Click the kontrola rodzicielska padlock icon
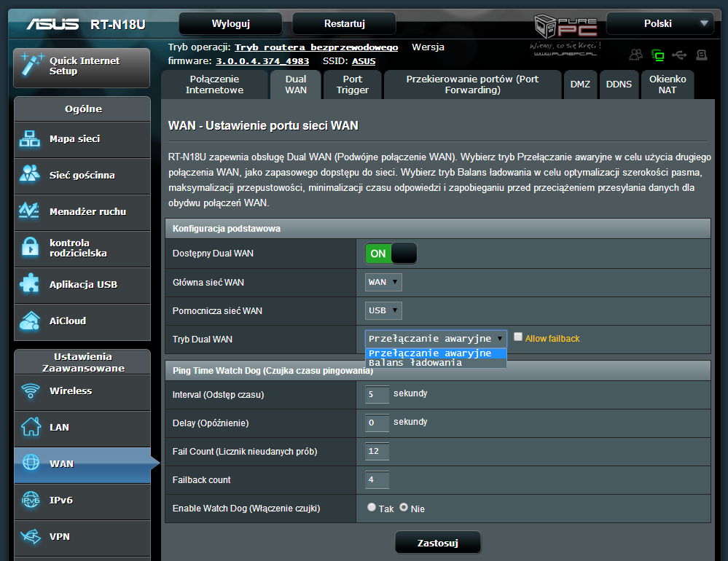Image resolution: width=728 pixels, height=561 pixels. tap(30, 247)
